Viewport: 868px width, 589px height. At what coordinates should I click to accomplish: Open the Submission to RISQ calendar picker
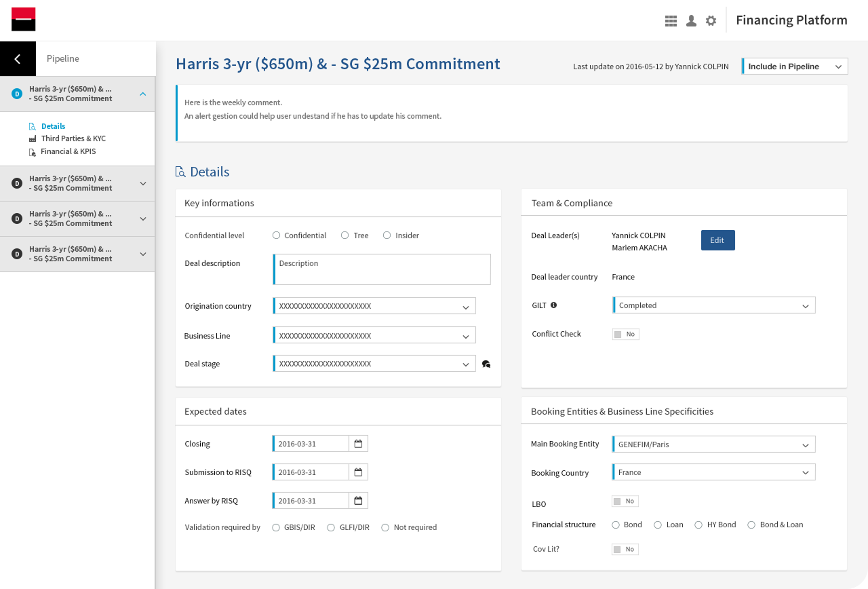point(358,472)
